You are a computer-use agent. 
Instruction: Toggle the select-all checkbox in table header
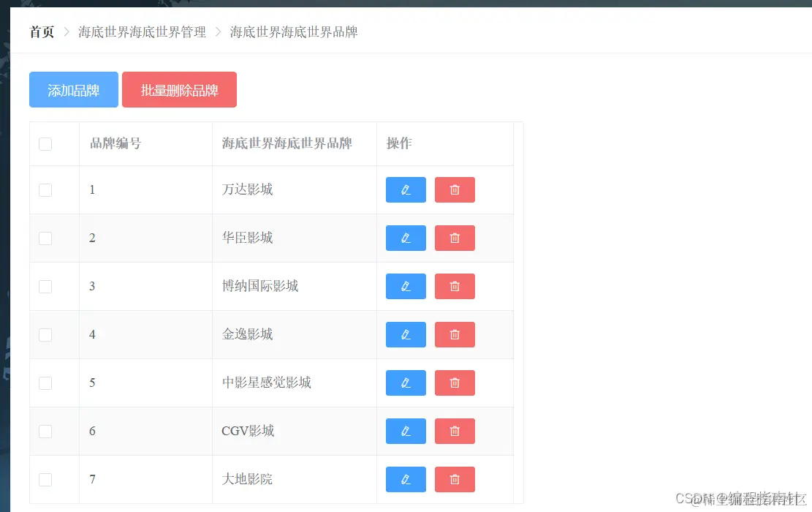click(x=45, y=143)
